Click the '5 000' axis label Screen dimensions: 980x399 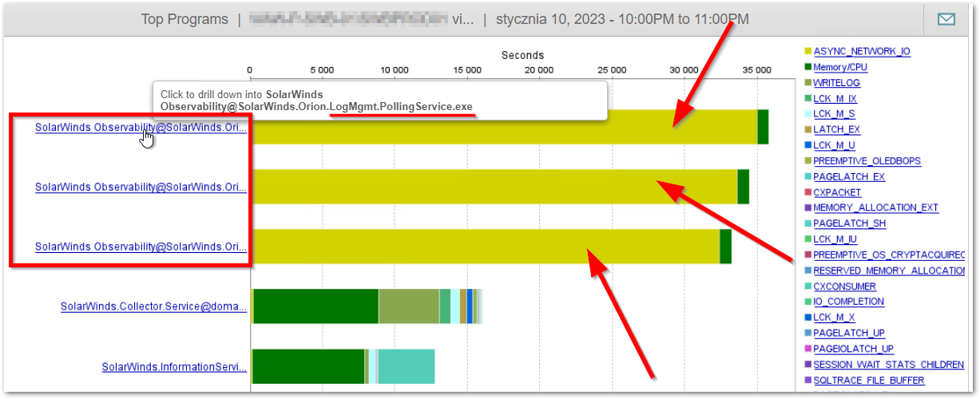[x=322, y=70]
